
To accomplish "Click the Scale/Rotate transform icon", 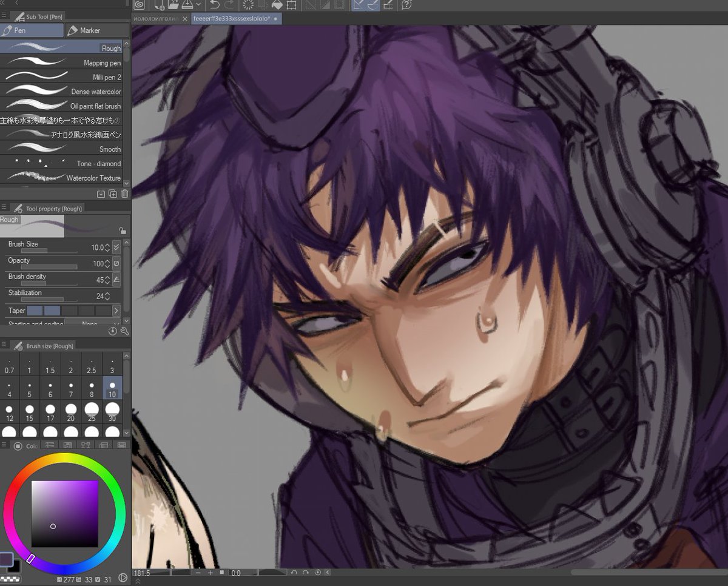I will (x=291, y=5).
